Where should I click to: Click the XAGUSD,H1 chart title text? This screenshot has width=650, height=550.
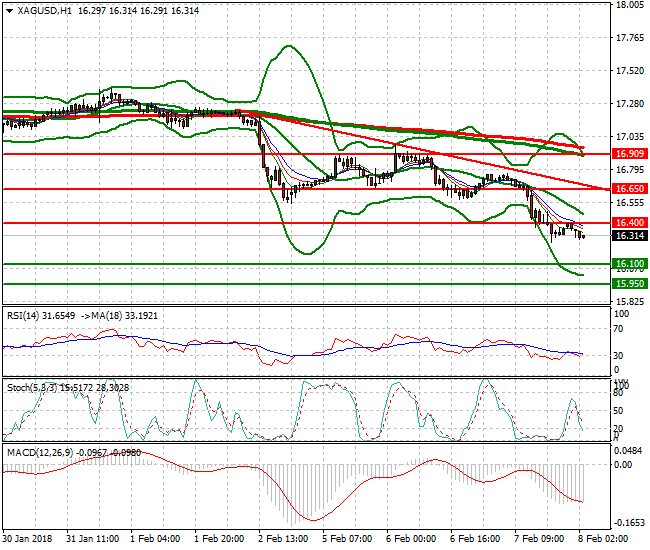coord(44,10)
